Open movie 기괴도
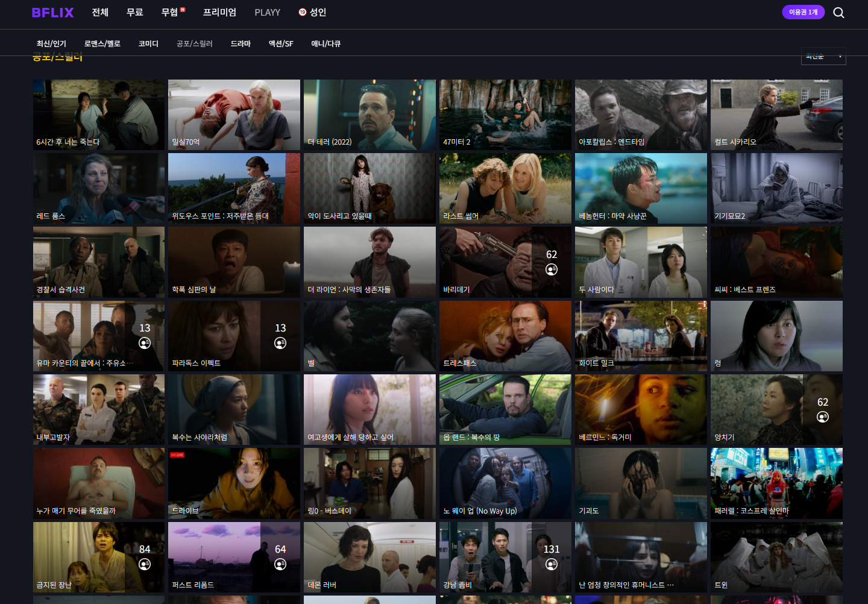Screen dimensions: 868x604 pyautogui.click(x=641, y=483)
